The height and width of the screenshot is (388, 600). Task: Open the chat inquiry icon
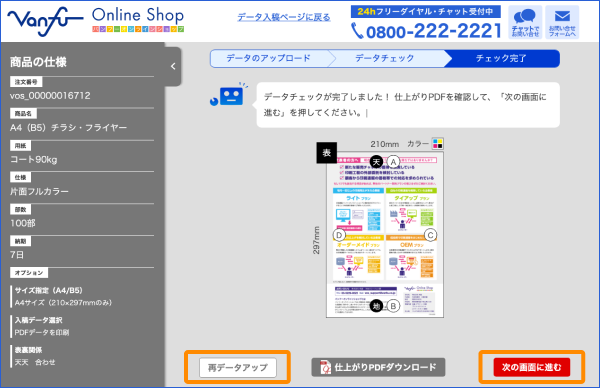525,22
